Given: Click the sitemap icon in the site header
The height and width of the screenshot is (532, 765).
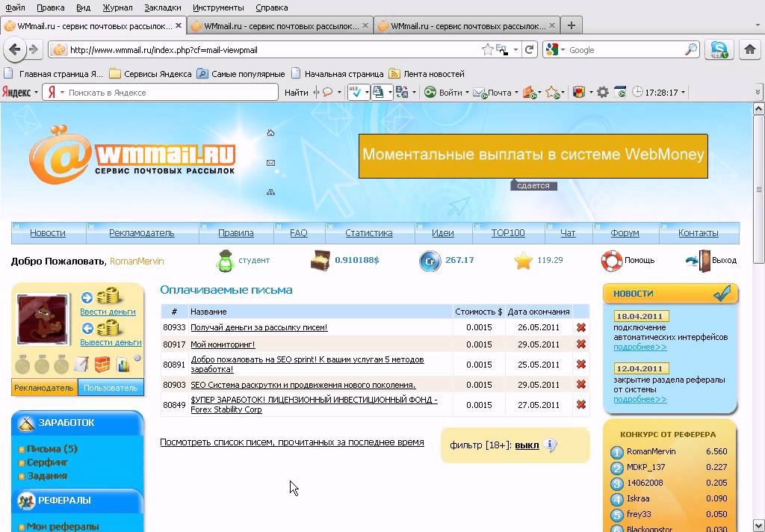Looking at the screenshot, I should [x=270, y=192].
